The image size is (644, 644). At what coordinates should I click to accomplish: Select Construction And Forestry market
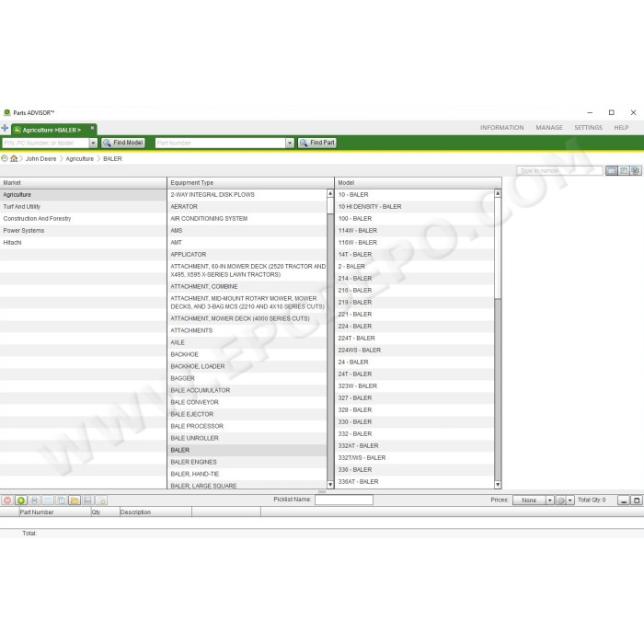coord(84,219)
